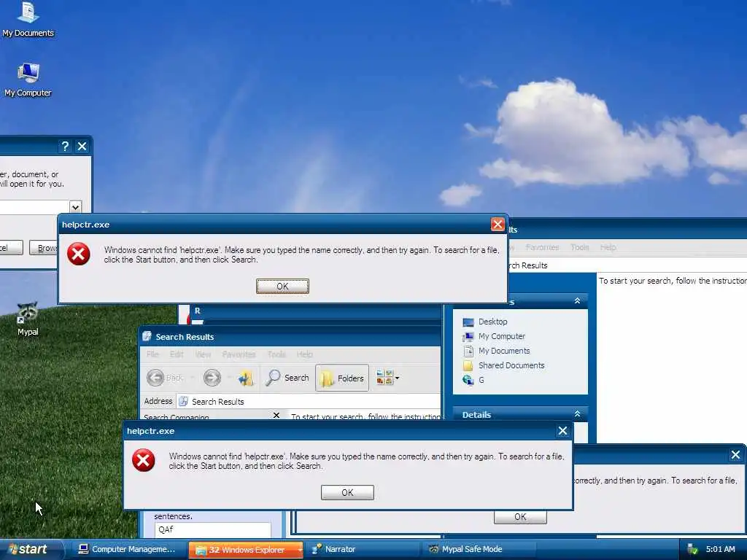Screen dimensions: 747x560
Task: Open the Run dialog dropdown arrow
Action: coord(75,207)
